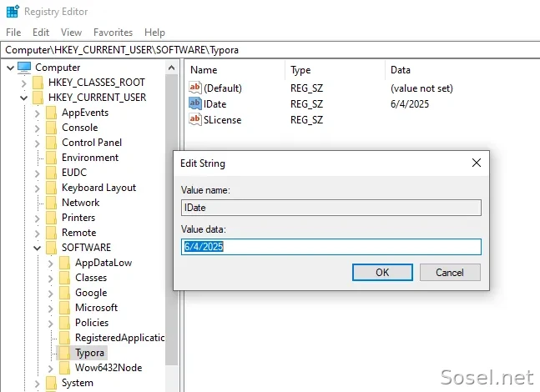Open the Edit menu
This screenshot has height=392, width=540.
[x=41, y=33]
